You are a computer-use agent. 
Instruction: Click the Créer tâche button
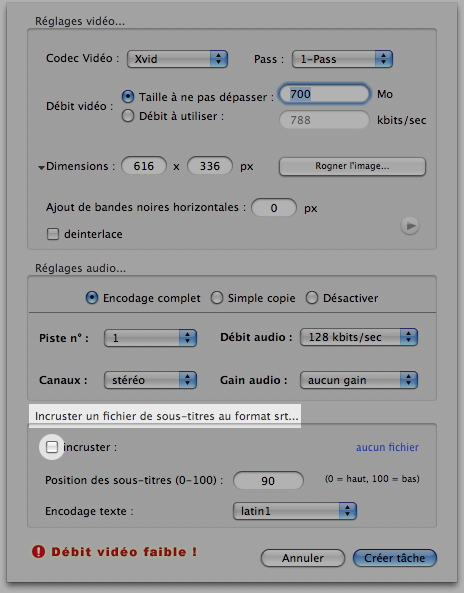pyautogui.click(x=395, y=558)
